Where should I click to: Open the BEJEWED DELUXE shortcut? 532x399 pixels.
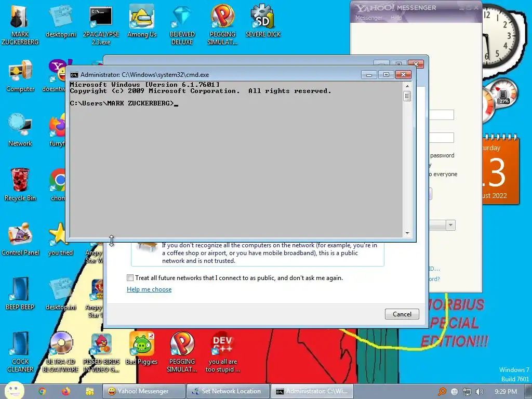[x=182, y=24]
